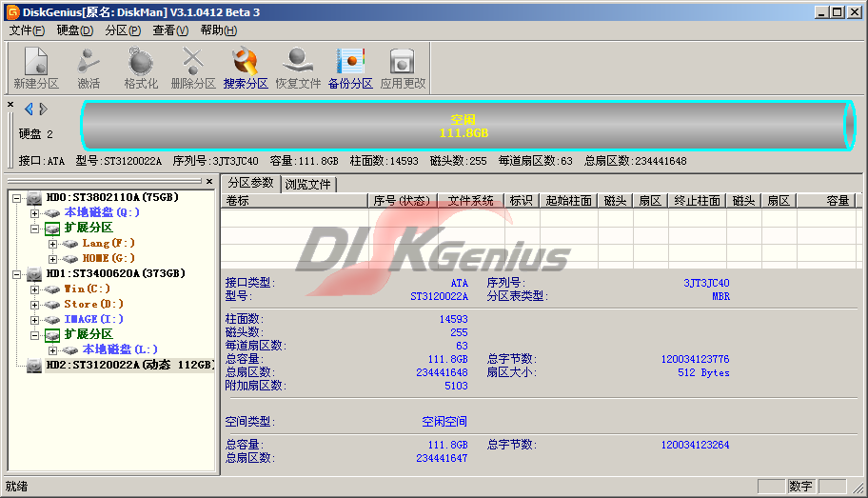Click the drive icon beside Store (D:)

click(x=52, y=304)
